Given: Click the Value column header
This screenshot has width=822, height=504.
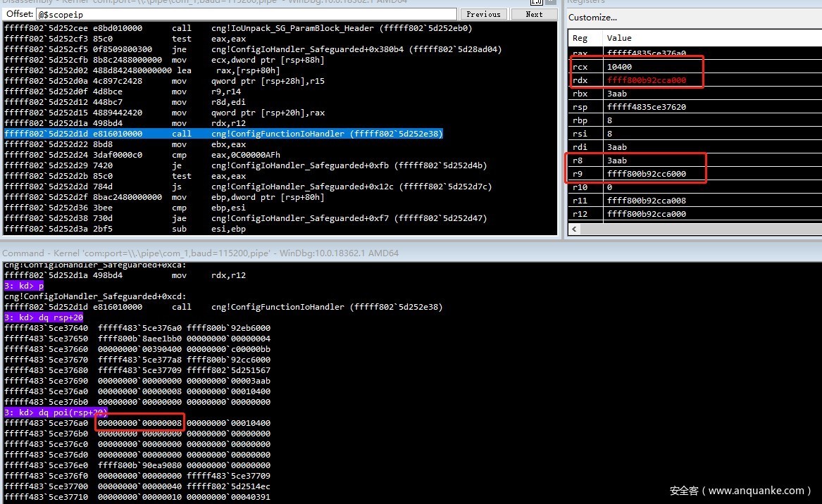Looking at the screenshot, I should coord(619,38).
